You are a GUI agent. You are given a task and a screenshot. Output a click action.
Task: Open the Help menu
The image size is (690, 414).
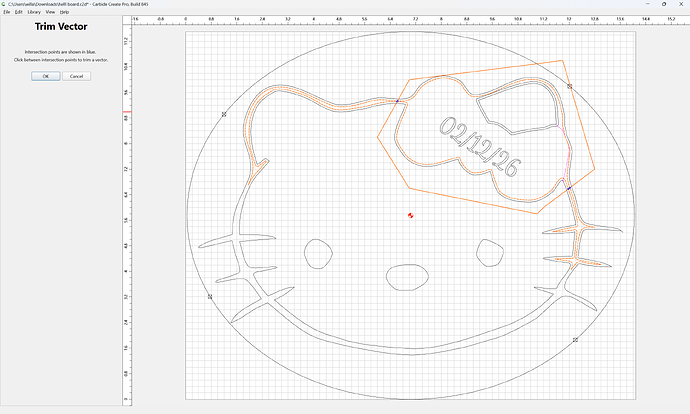point(64,12)
